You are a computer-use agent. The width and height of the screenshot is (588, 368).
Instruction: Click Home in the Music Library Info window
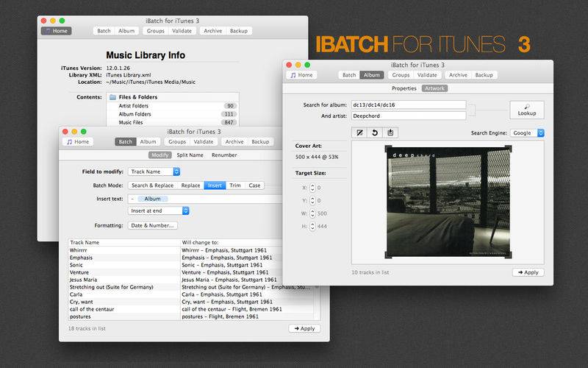pyautogui.click(x=57, y=31)
